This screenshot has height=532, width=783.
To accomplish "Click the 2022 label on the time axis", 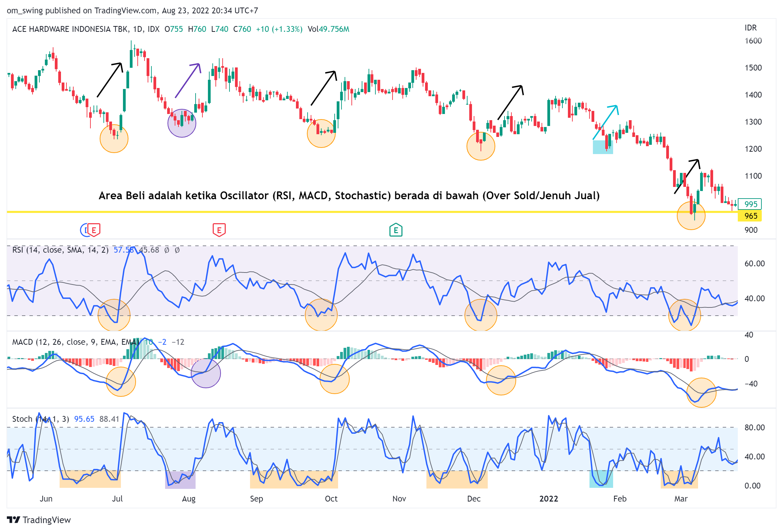I will pyautogui.click(x=548, y=499).
